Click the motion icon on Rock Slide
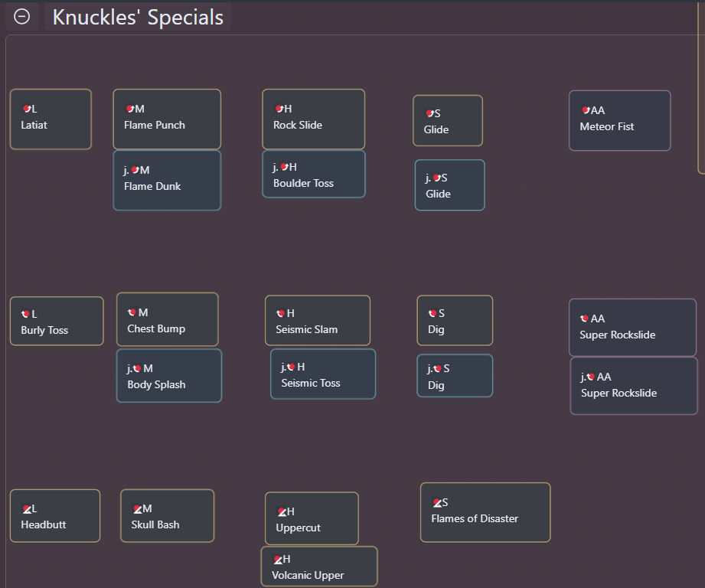Image resolution: width=705 pixels, height=588 pixels. pyautogui.click(x=279, y=109)
